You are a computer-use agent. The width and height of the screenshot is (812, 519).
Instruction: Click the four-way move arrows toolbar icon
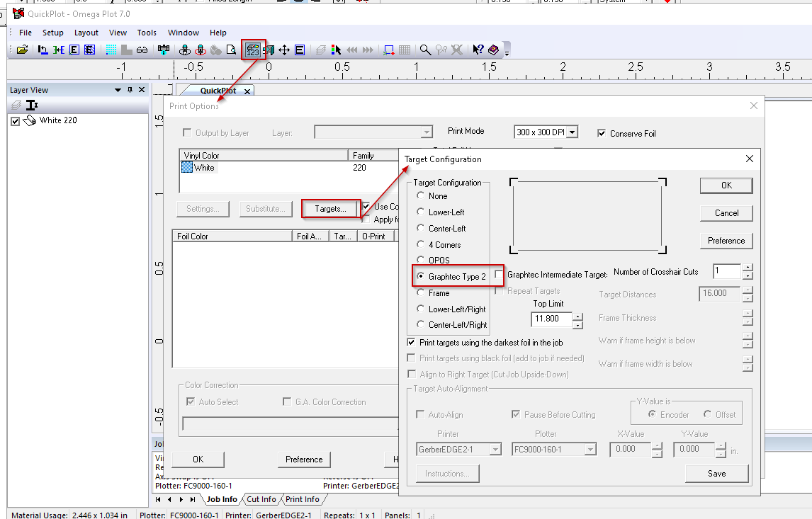point(284,50)
